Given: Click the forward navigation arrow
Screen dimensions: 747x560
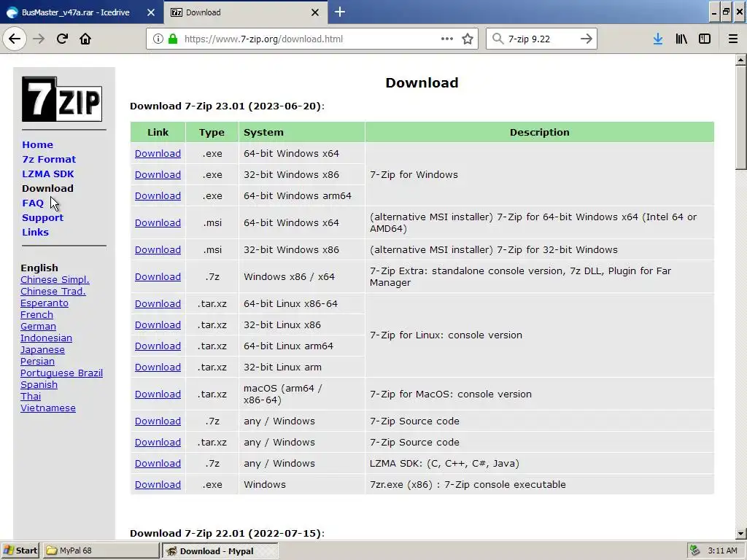Looking at the screenshot, I should [39, 39].
